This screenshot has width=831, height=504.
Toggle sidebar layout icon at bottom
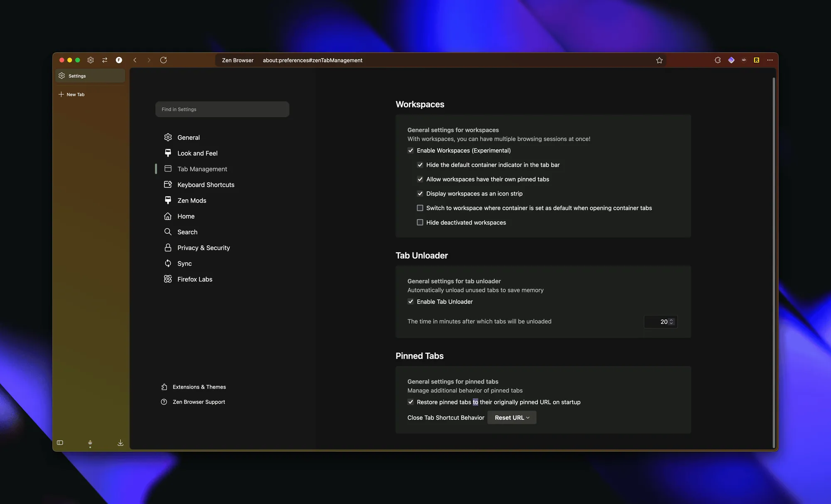(60, 443)
